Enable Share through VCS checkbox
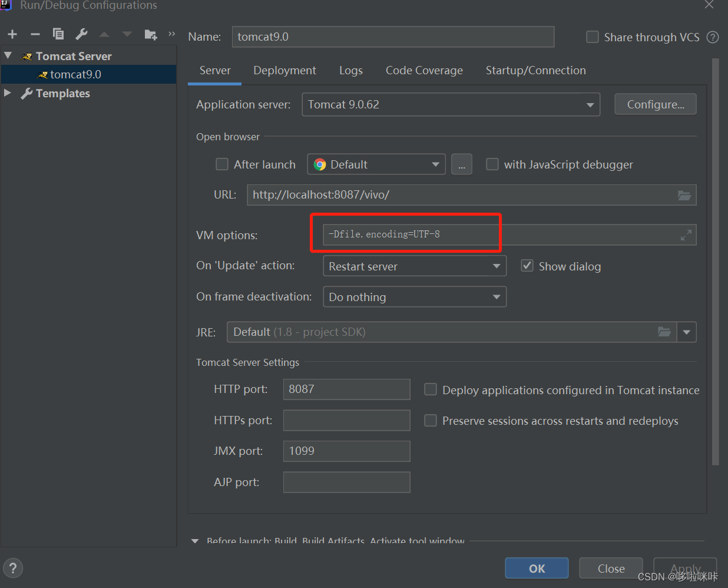Image resolution: width=728 pixels, height=588 pixels. click(x=593, y=37)
